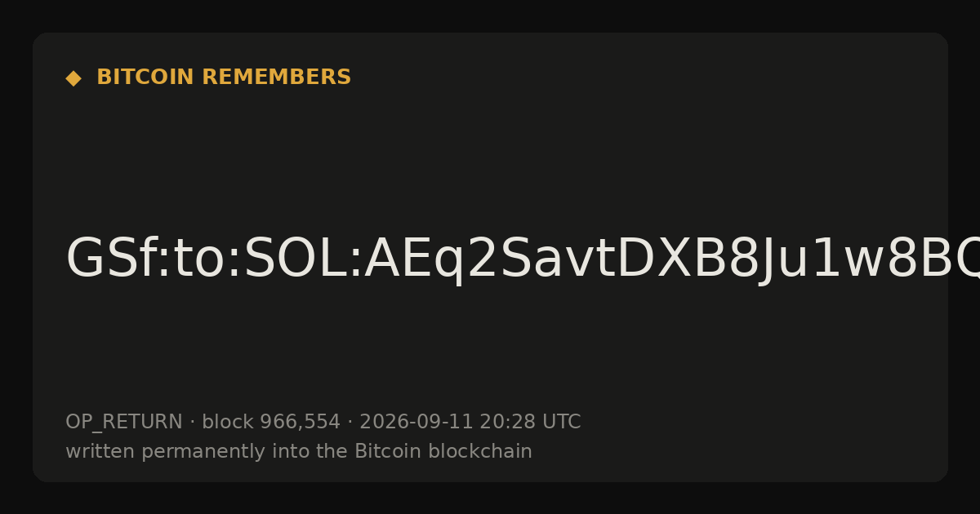Click the "to" segment of the message
This screenshot has width=980, height=514.
click(196, 260)
